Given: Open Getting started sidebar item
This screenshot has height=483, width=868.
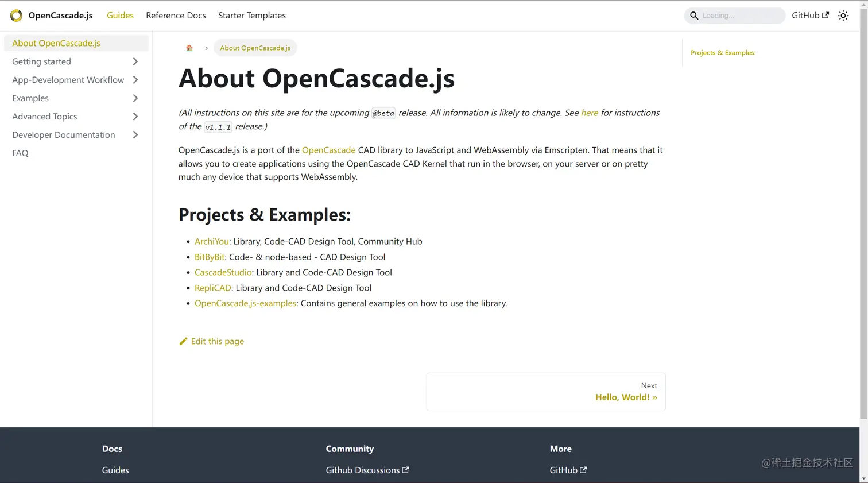Looking at the screenshot, I should (x=41, y=61).
